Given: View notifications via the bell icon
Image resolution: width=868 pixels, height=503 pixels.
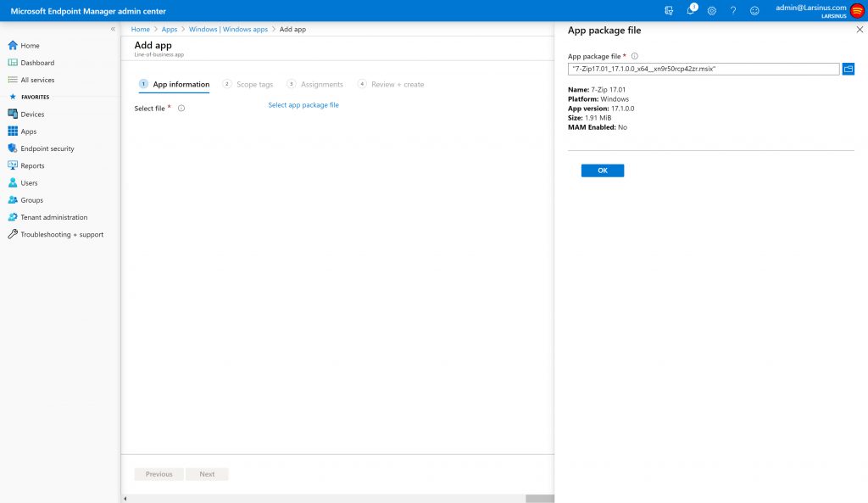Looking at the screenshot, I should tap(691, 10).
